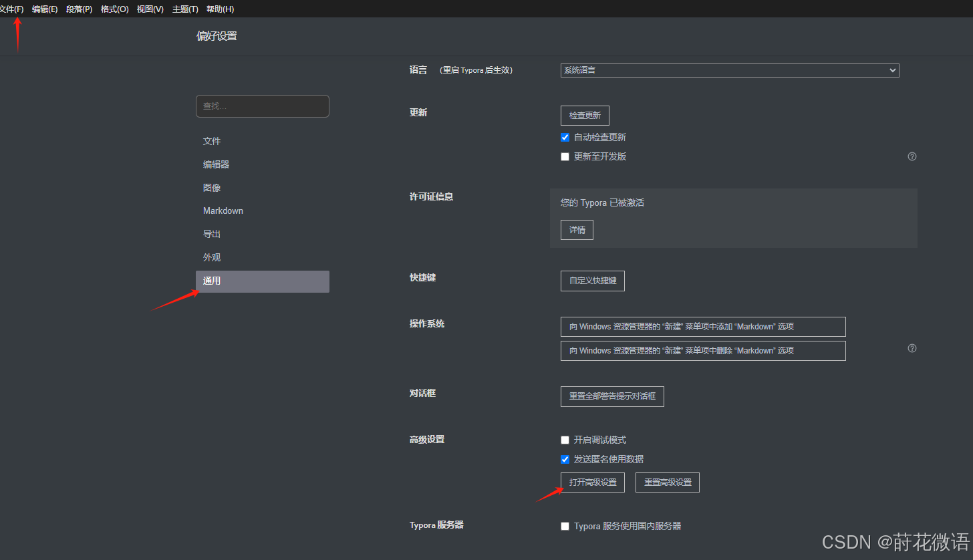The width and height of the screenshot is (973, 560).
Task: Click 您的 Typora 已被激活 text
Action: (x=602, y=202)
